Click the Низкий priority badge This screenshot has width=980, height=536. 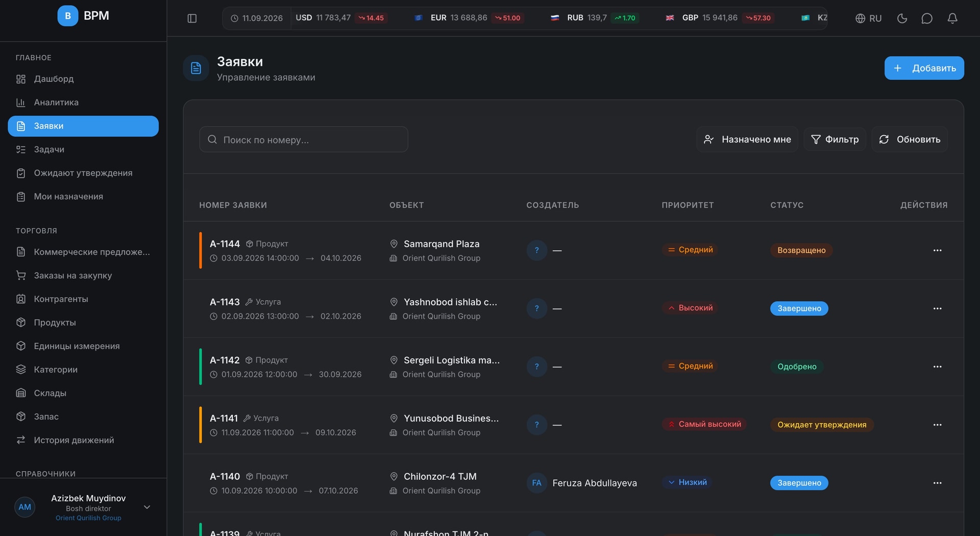pyautogui.click(x=687, y=482)
